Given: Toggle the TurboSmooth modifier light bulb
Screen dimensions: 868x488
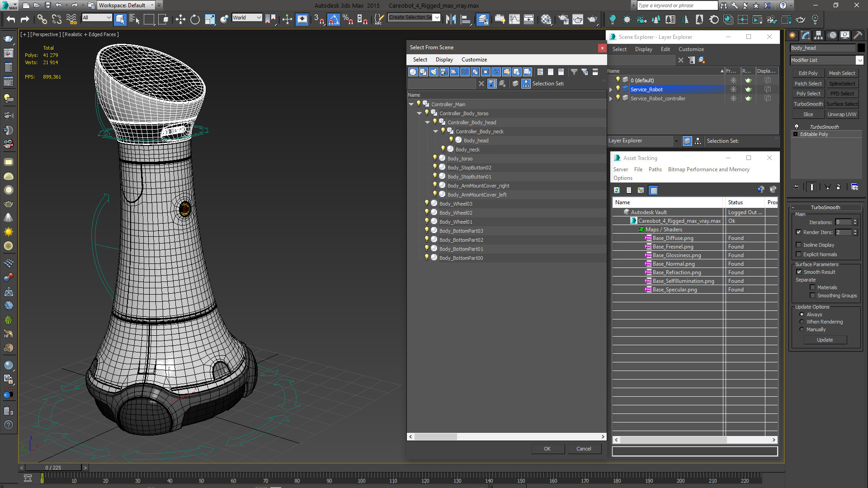Looking at the screenshot, I should coord(796,127).
